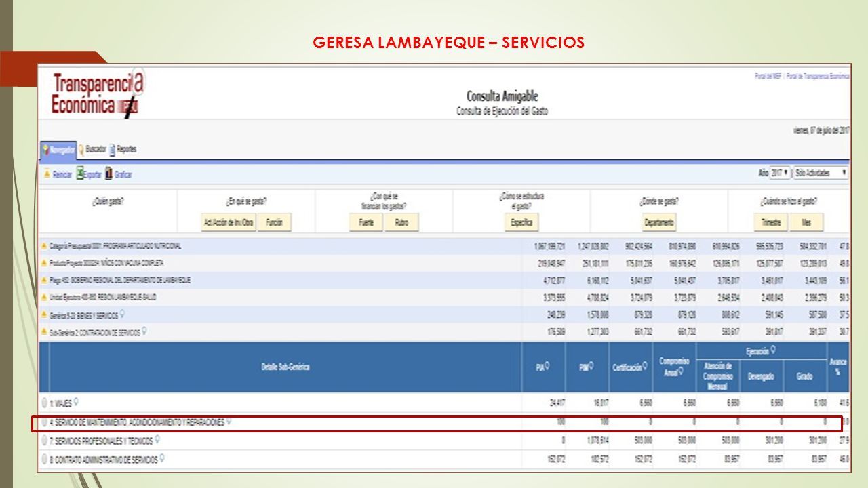Click the Exportar Excel icon
This screenshot has width=868, height=488.
point(79,174)
